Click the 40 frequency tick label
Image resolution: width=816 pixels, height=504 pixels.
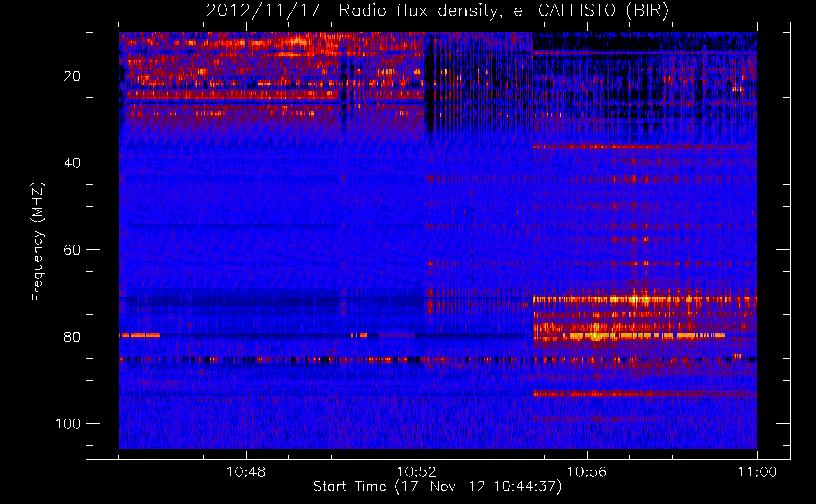[72, 163]
